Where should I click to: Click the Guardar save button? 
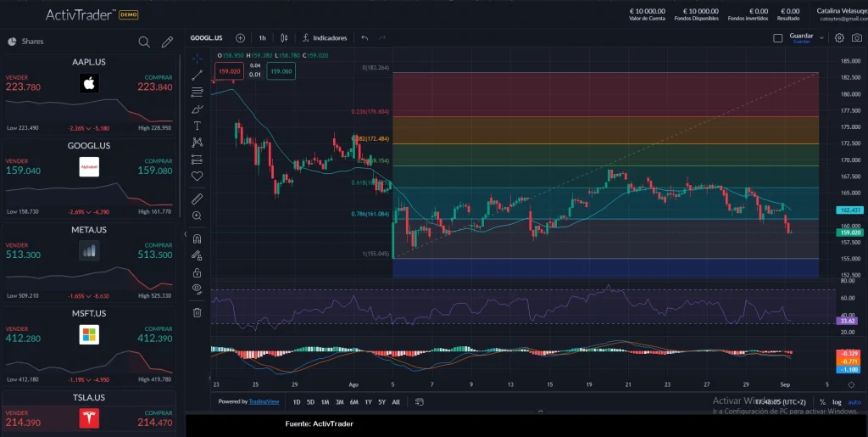click(801, 38)
